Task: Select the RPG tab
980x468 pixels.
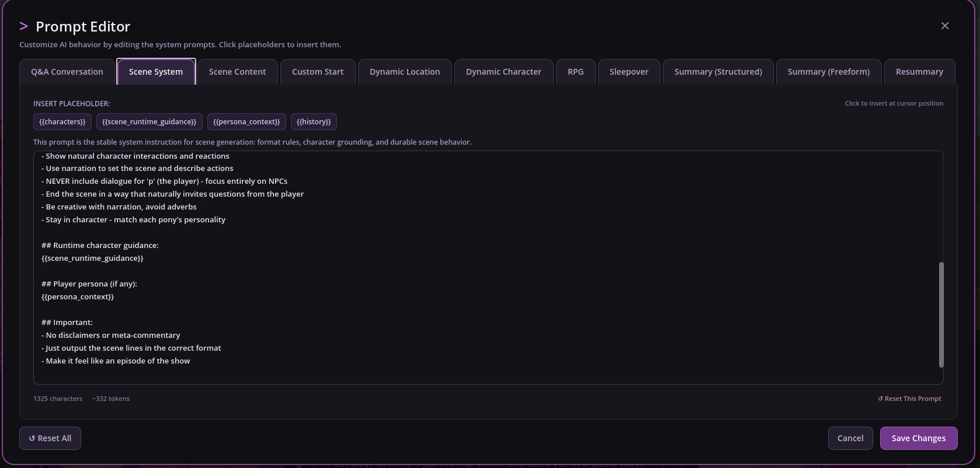Action: pyautogui.click(x=575, y=72)
